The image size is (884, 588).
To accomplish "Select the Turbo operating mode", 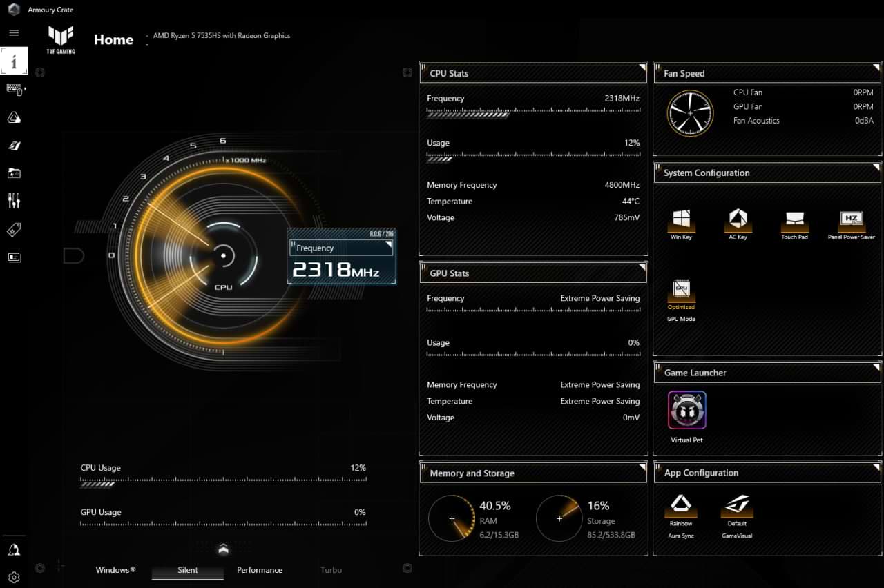I will click(x=331, y=570).
